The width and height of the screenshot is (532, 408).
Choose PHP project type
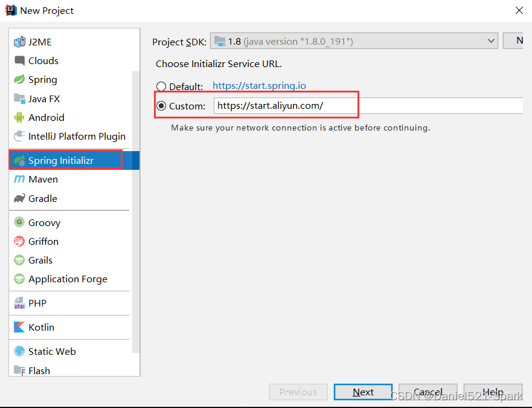tap(71, 303)
